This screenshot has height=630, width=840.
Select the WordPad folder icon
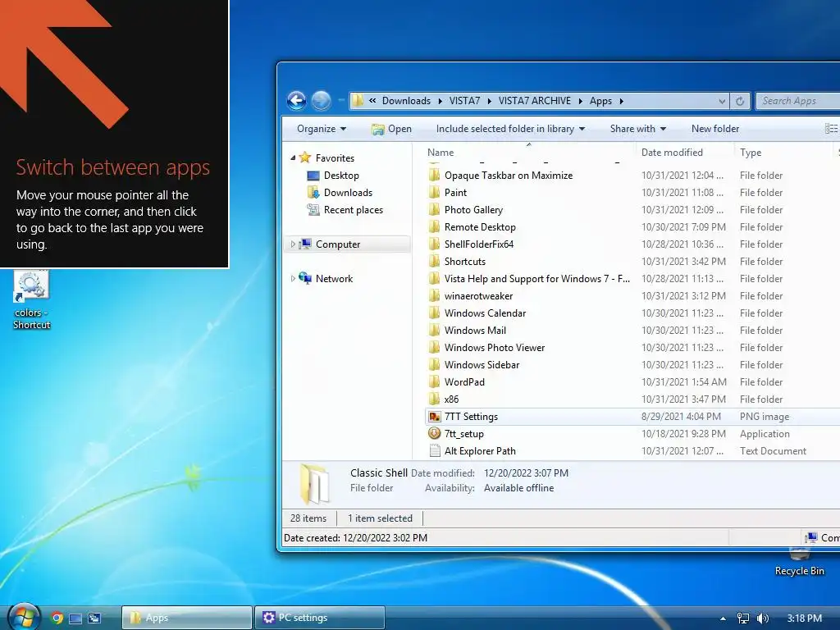click(435, 381)
